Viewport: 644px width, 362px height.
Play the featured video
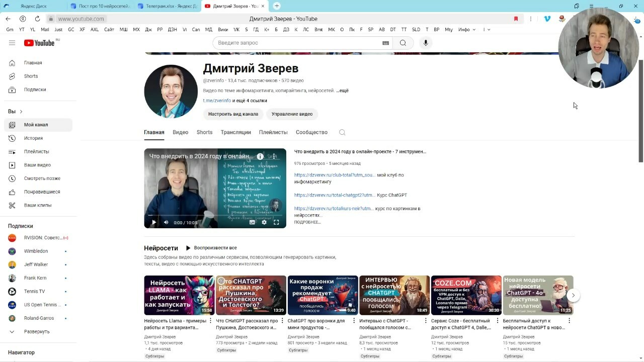[x=154, y=222]
